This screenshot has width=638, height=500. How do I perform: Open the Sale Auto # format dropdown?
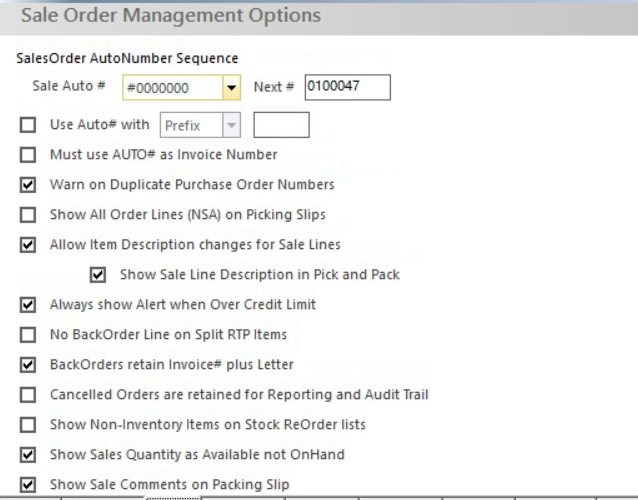pos(232,87)
